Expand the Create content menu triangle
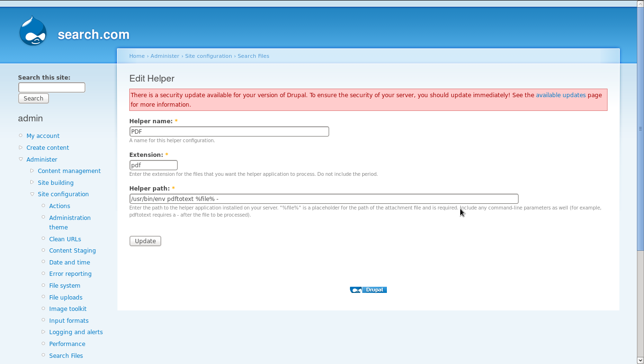 pyautogui.click(x=20, y=147)
